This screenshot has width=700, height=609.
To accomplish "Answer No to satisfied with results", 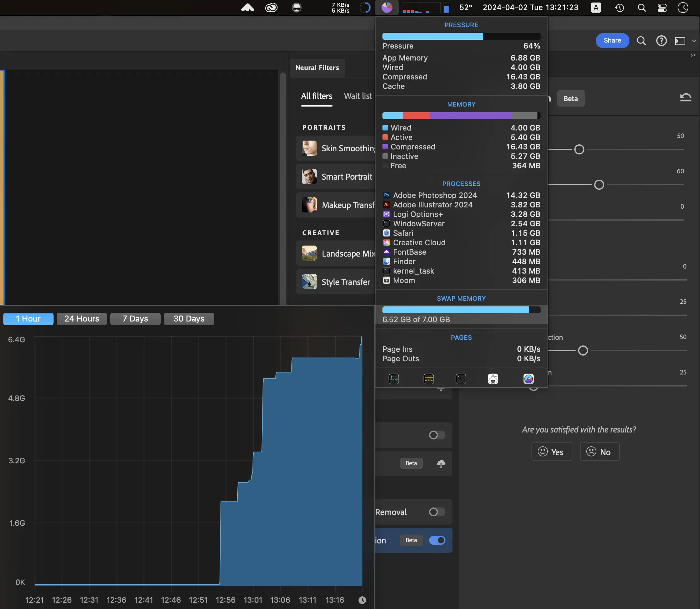I will tap(600, 452).
